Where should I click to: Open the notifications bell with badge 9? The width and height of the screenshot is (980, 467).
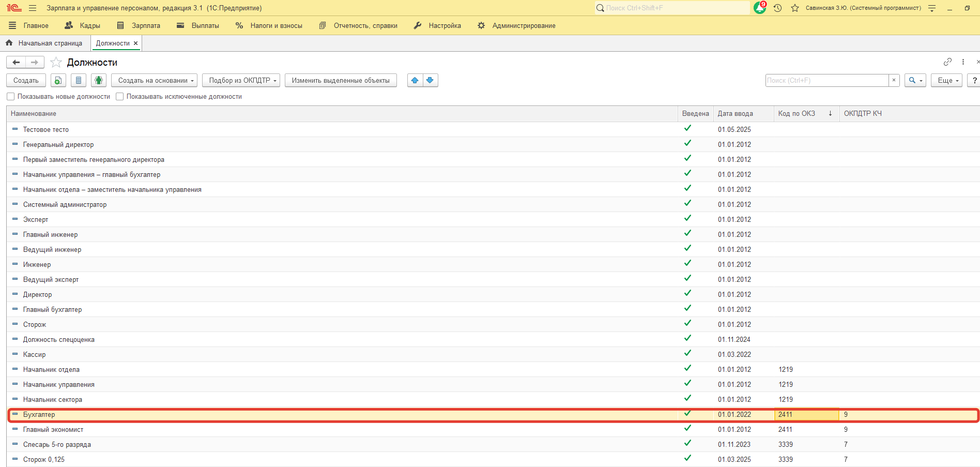tap(760, 8)
